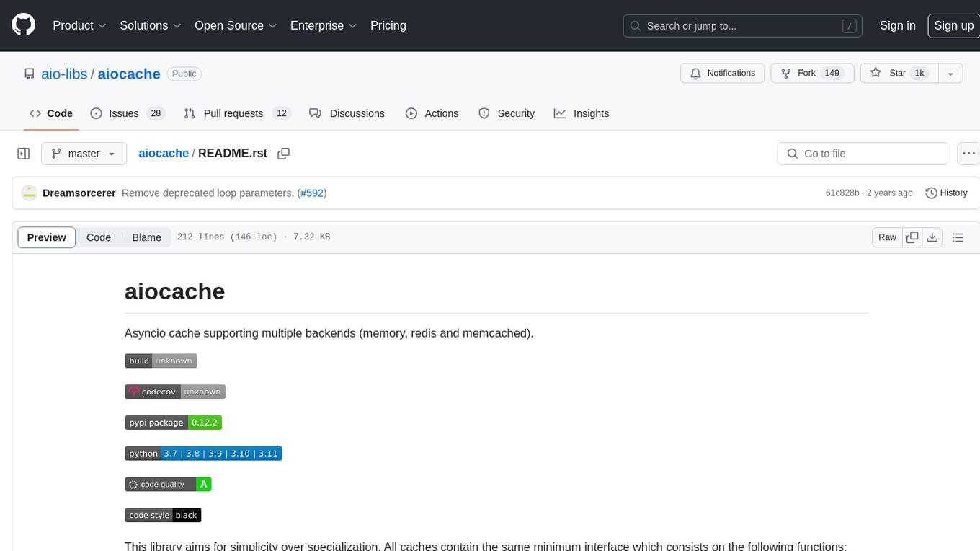Open the master branch selector
The width and height of the screenshot is (980, 551).
(x=84, y=154)
